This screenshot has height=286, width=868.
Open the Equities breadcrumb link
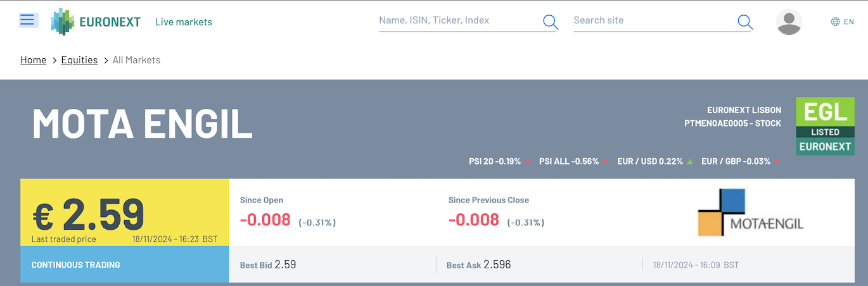pyautogui.click(x=79, y=60)
